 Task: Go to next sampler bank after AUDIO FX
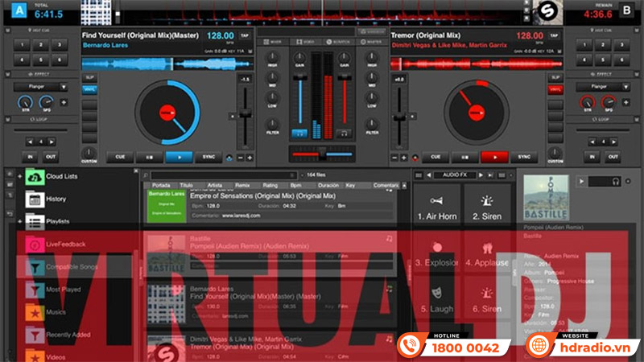(481, 175)
